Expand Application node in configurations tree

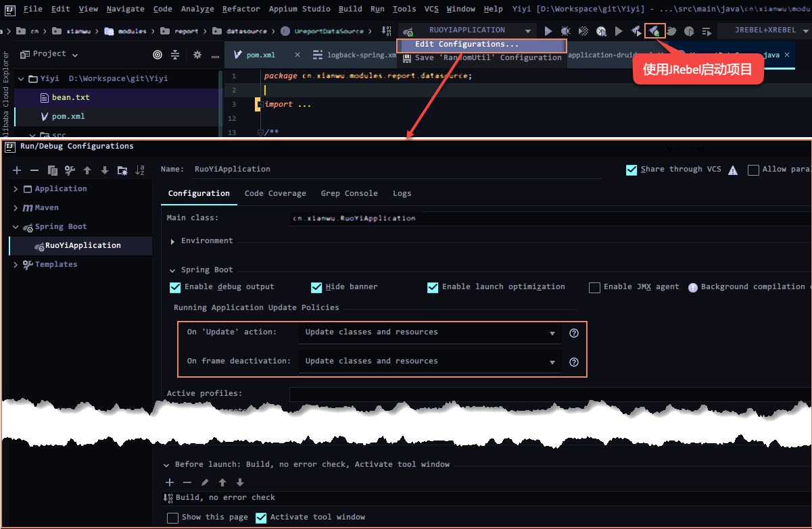point(16,189)
